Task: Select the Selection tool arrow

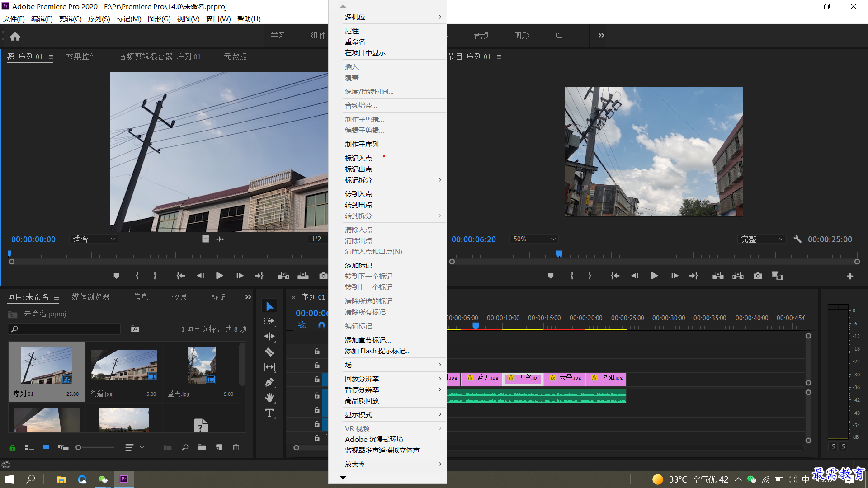Action: click(x=269, y=306)
